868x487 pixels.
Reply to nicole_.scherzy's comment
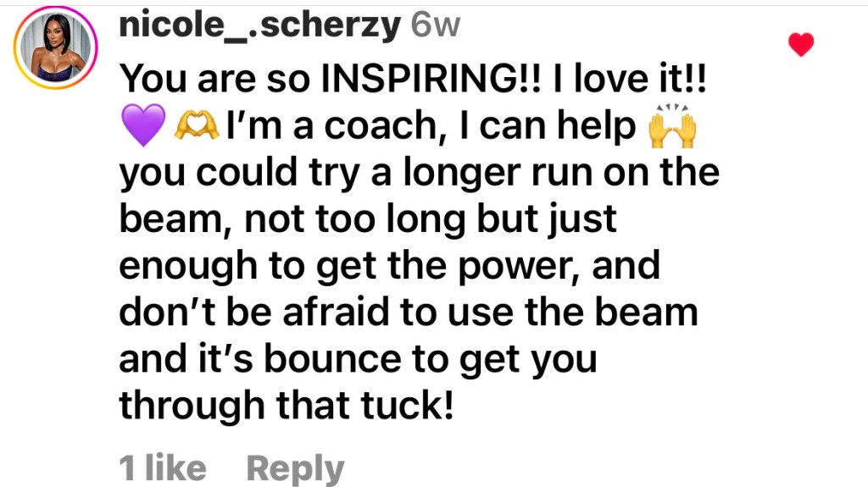click(x=295, y=468)
